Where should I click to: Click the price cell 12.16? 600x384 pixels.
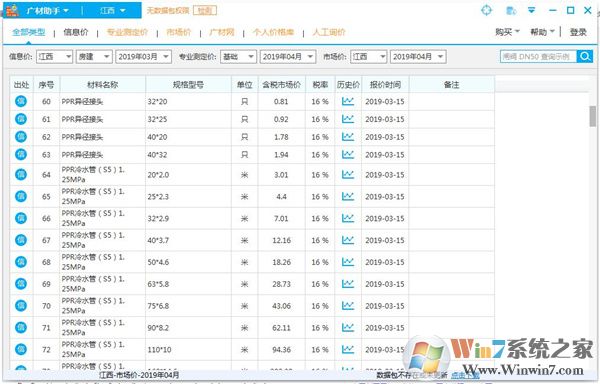[282, 240]
